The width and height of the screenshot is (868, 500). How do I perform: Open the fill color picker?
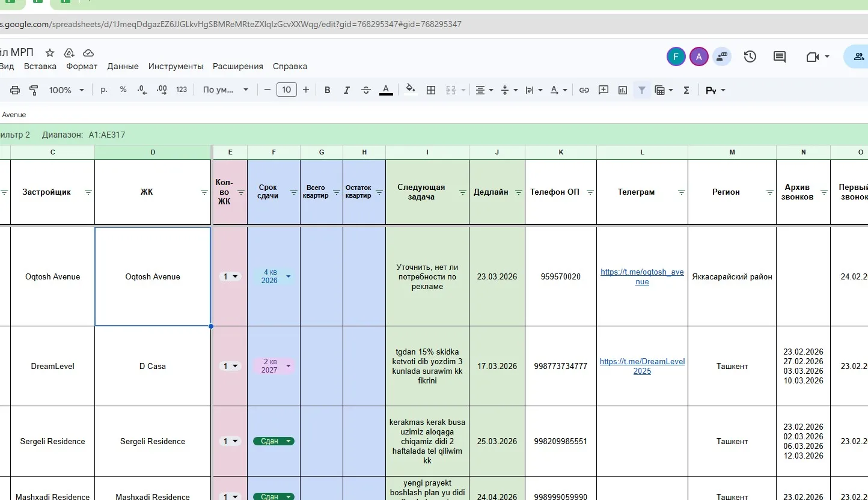click(x=411, y=90)
